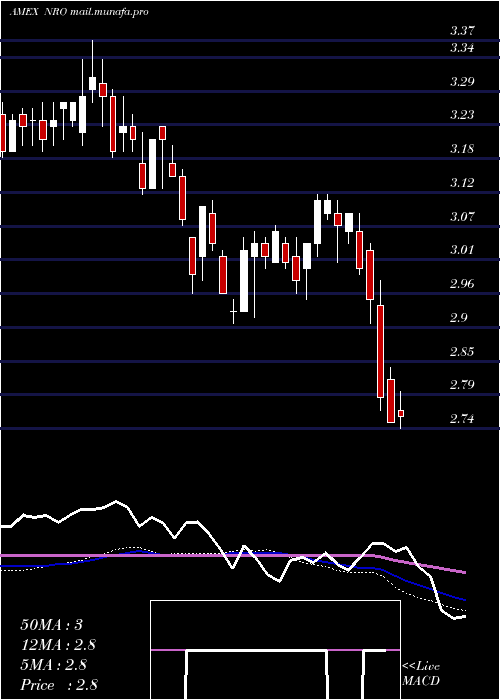Click the 50MA : 3 readout
The width and height of the screenshot is (500, 700).
pyautogui.click(x=52, y=625)
